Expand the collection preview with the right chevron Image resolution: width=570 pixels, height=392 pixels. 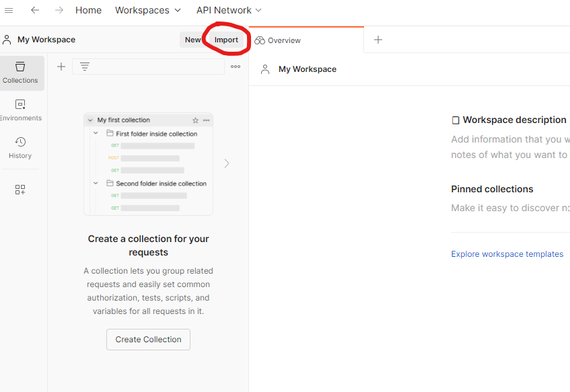[x=227, y=163]
